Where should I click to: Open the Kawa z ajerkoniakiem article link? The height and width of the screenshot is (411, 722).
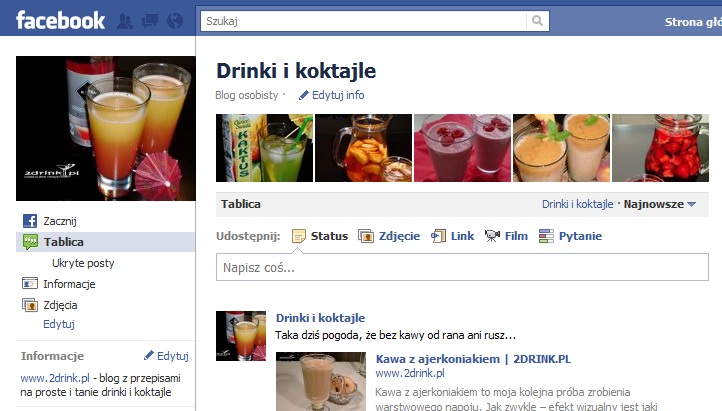tap(473, 359)
